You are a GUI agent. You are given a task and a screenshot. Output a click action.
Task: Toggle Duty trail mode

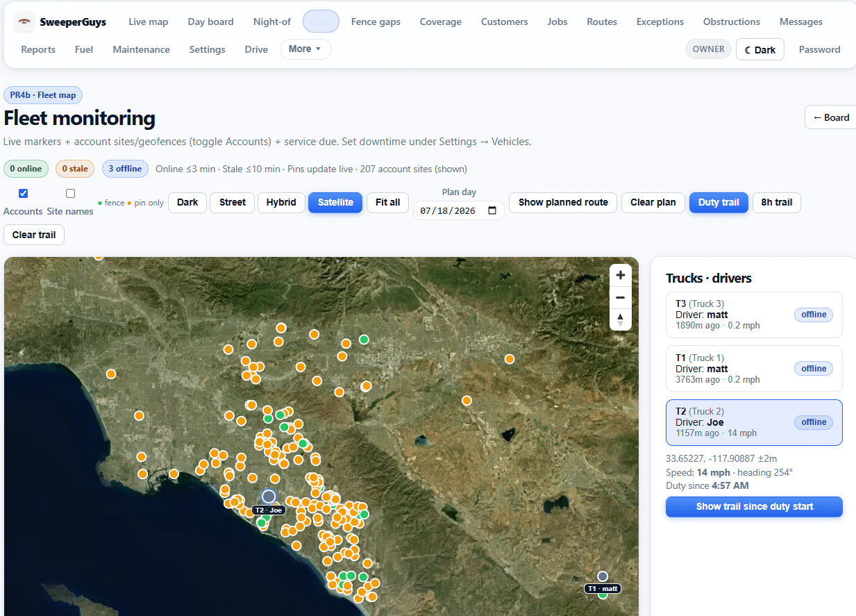point(719,202)
